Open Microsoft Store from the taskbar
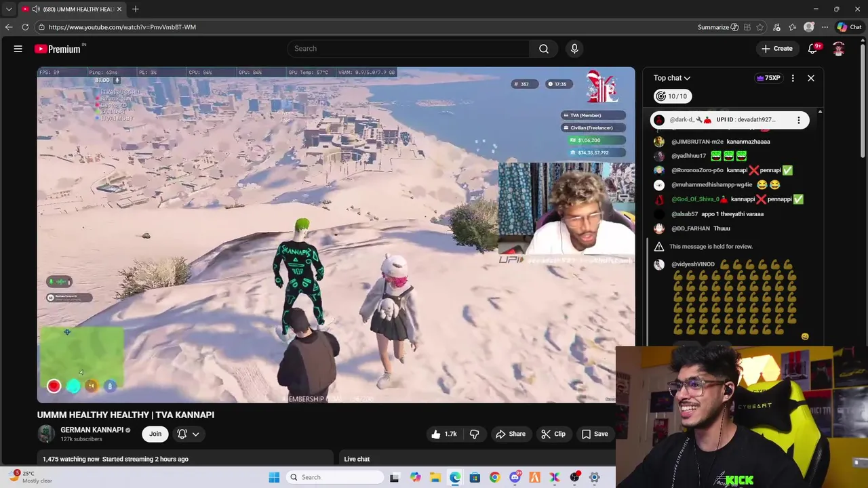Image resolution: width=868 pixels, height=488 pixels. [475, 477]
